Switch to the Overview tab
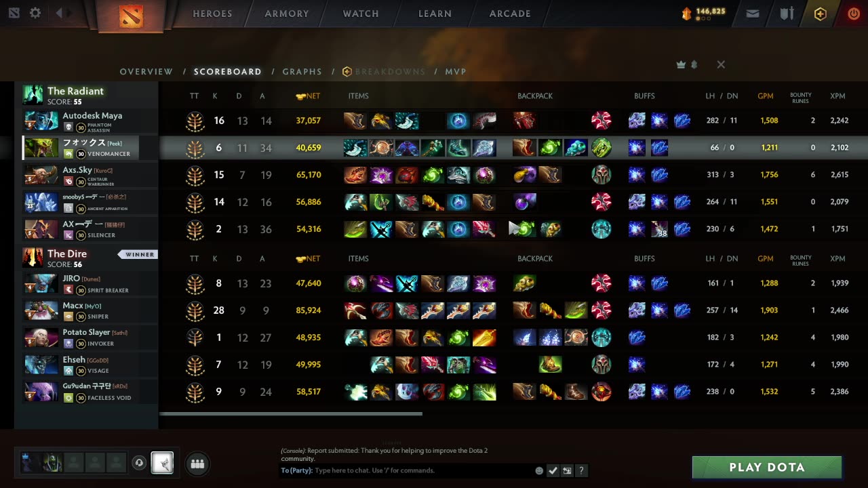 pyautogui.click(x=146, y=72)
